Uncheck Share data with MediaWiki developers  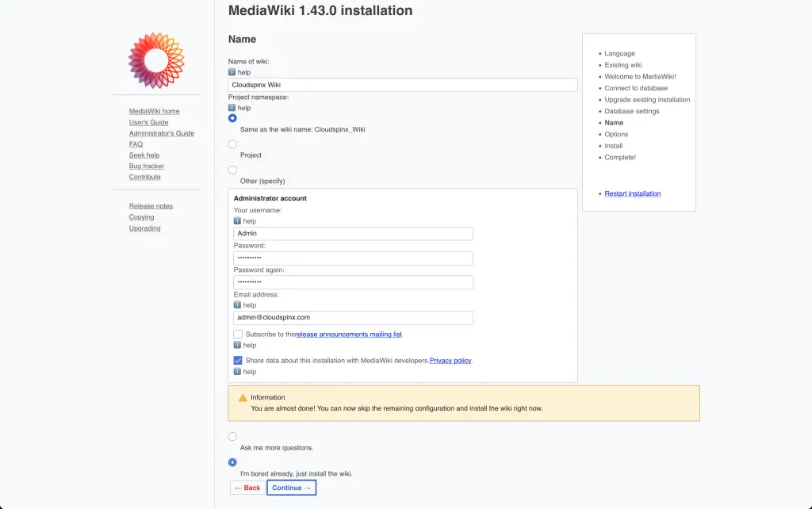tap(238, 360)
